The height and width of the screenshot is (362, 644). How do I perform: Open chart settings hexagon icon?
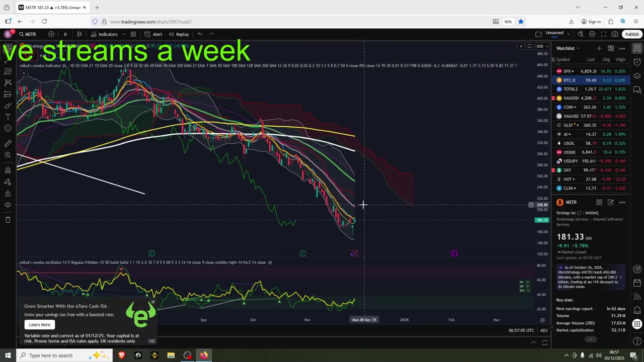tap(592, 34)
